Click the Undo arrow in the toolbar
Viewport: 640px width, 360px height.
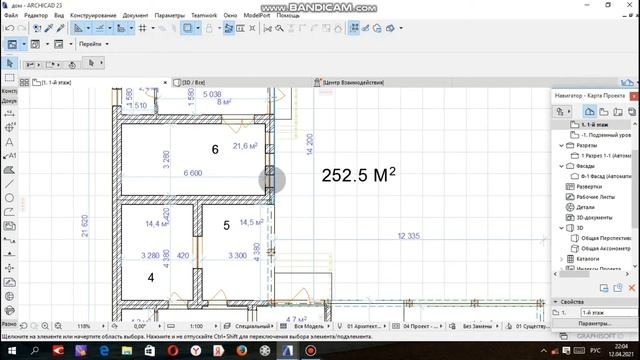(9, 28)
